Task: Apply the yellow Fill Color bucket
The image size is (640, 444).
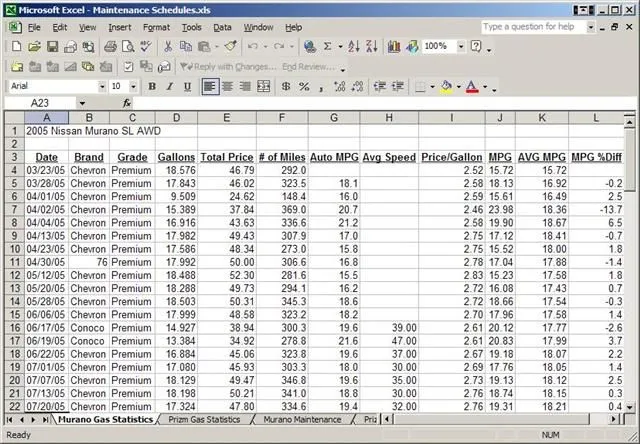Action: click(447, 87)
